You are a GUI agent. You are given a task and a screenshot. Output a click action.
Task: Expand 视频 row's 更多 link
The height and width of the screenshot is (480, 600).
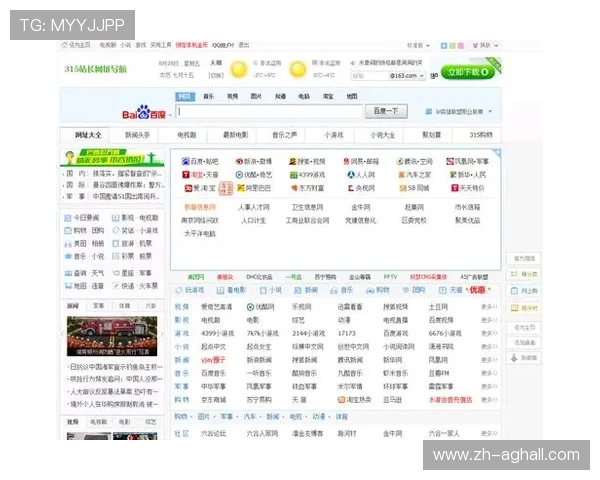pos(489,307)
